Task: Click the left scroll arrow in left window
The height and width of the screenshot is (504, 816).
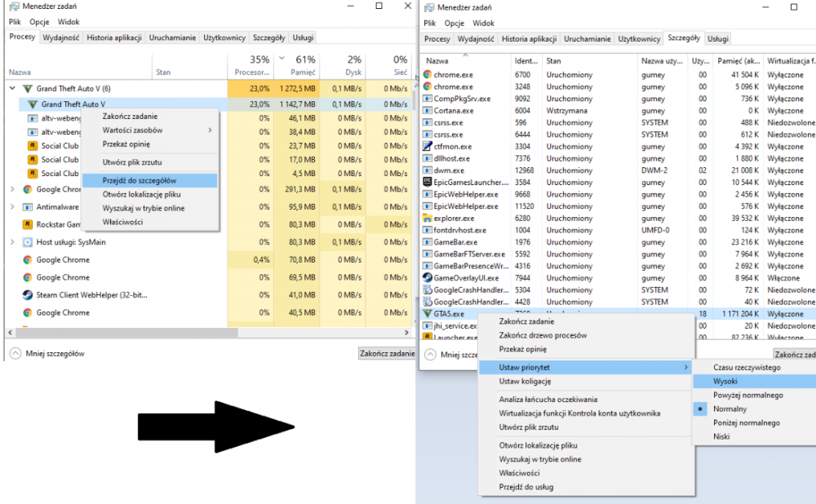Action: (x=10, y=332)
